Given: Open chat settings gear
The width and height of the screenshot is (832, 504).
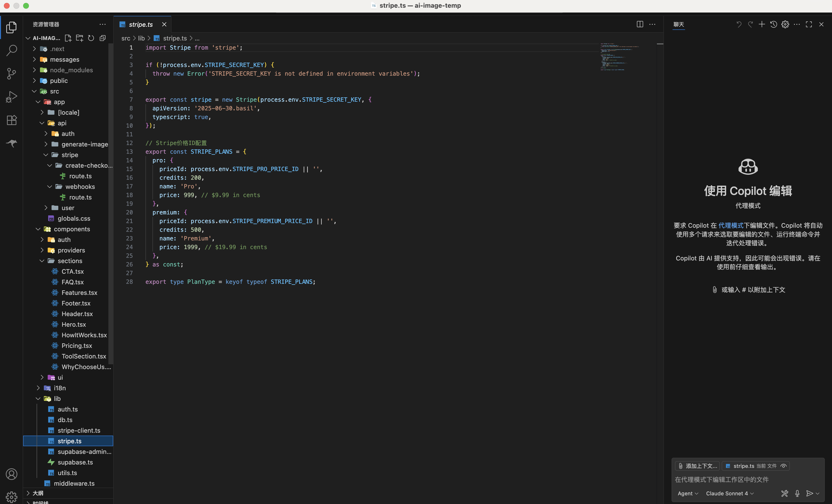Looking at the screenshot, I should 785,24.
